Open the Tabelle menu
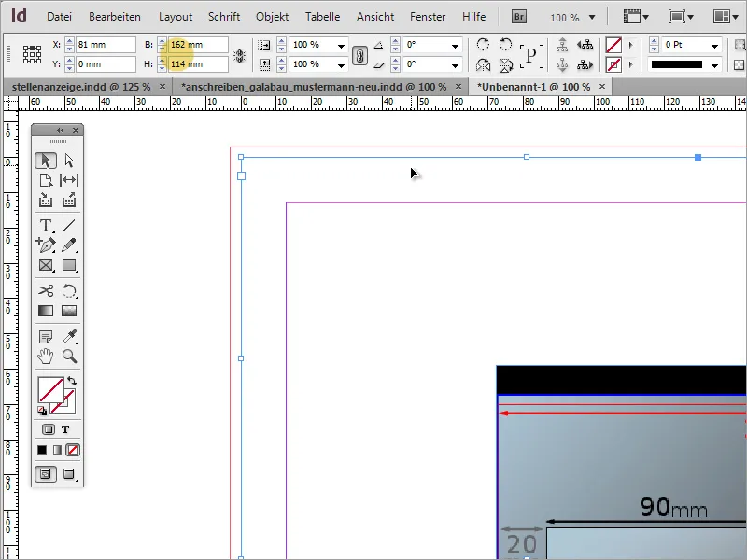Viewport: 747px width, 560px height. [322, 17]
